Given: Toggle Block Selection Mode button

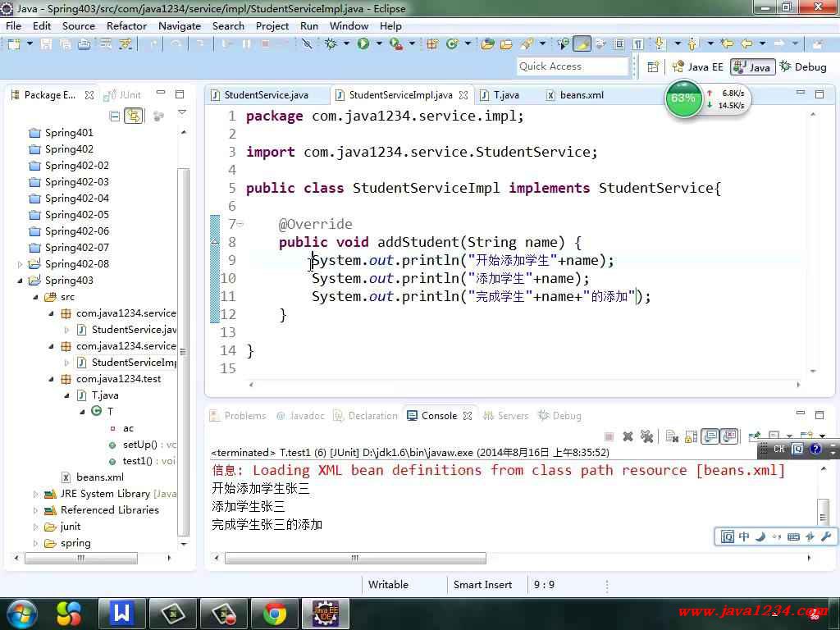Looking at the screenshot, I should [x=619, y=44].
